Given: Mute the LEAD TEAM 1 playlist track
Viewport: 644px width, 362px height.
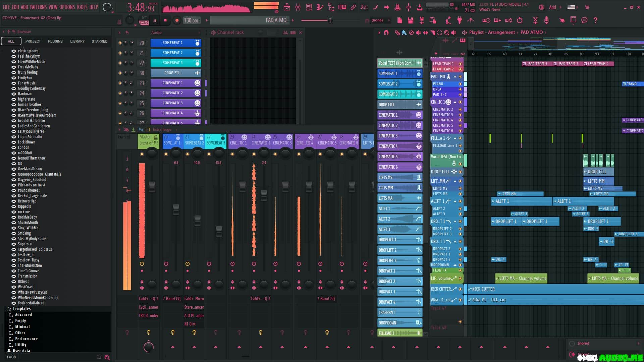Looking at the screenshot, I should 460,64.
